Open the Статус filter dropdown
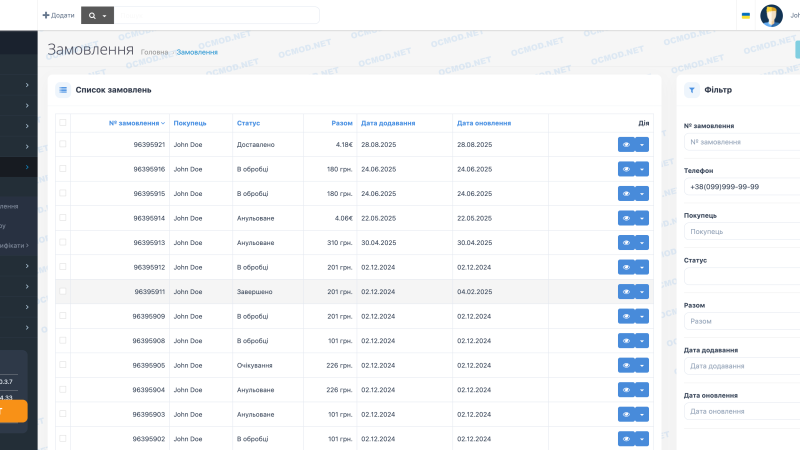Viewport: 800px width, 450px height. [742, 277]
